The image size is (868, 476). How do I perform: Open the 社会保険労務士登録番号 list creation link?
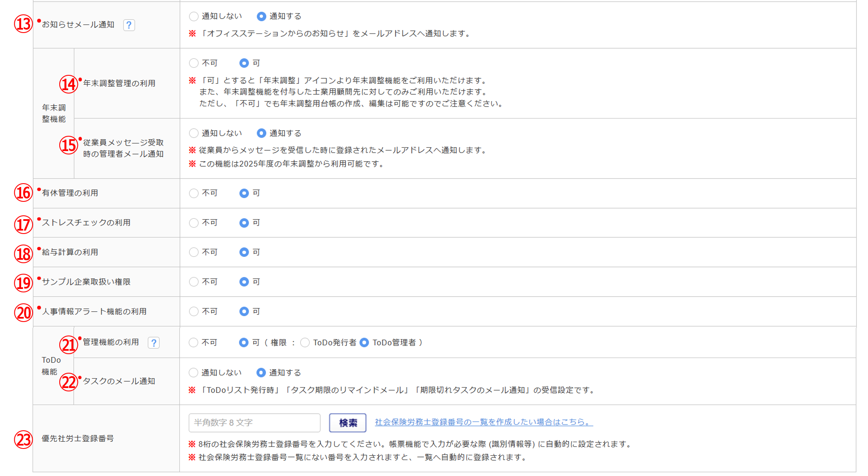click(484, 422)
